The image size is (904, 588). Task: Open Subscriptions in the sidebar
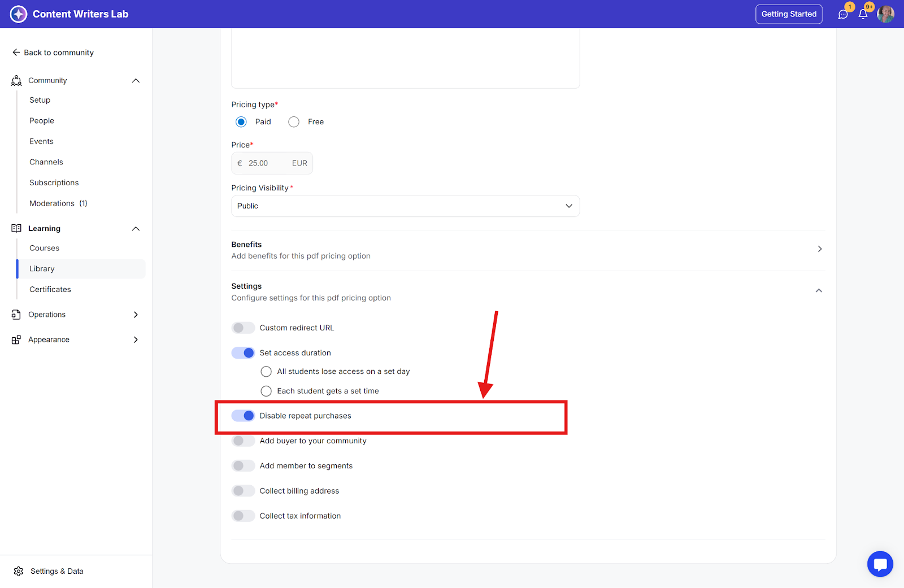click(x=54, y=183)
